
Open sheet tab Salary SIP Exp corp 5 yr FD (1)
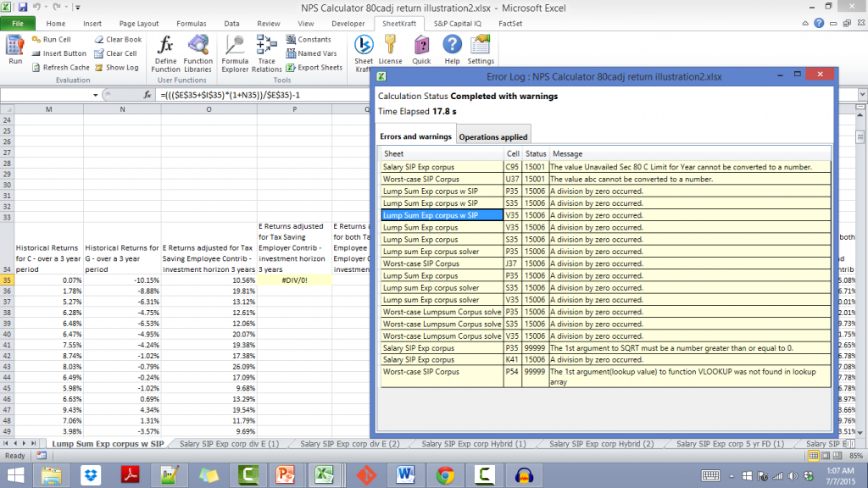pyautogui.click(x=730, y=444)
